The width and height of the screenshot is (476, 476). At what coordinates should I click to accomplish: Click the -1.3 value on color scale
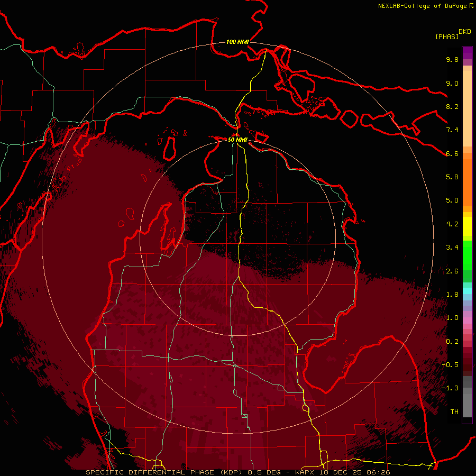[x=450, y=389]
